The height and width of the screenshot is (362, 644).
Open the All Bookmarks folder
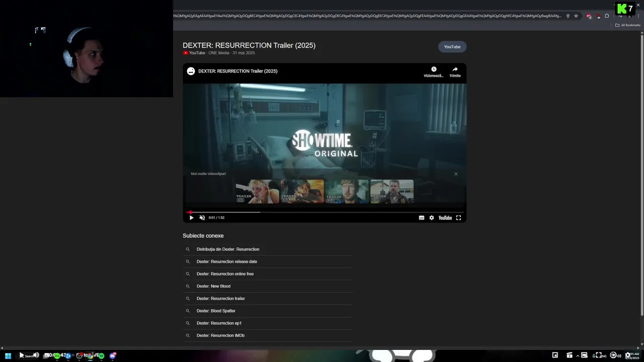click(x=628, y=25)
